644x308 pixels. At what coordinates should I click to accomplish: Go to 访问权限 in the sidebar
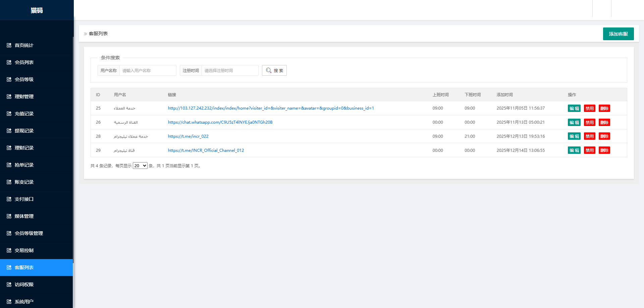click(x=24, y=285)
